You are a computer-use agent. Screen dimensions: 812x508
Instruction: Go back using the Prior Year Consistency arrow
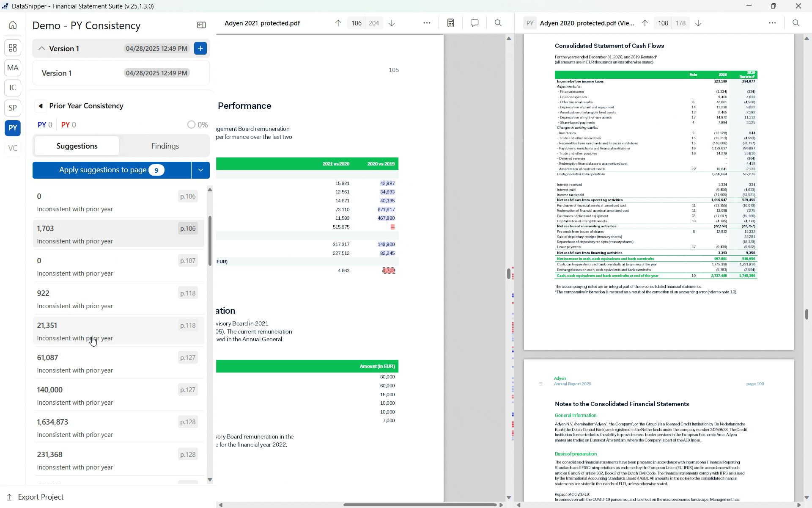pyautogui.click(x=41, y=105)
